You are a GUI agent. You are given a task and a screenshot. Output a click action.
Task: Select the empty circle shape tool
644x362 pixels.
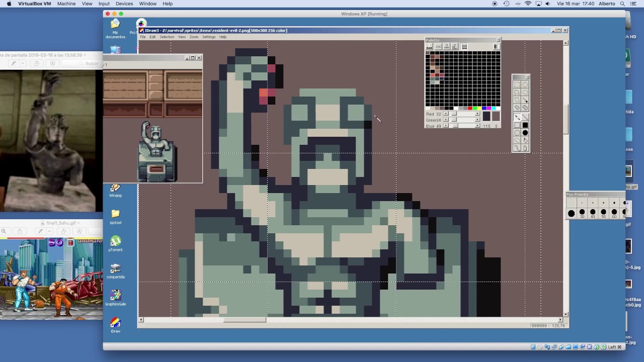click(517, 132)
